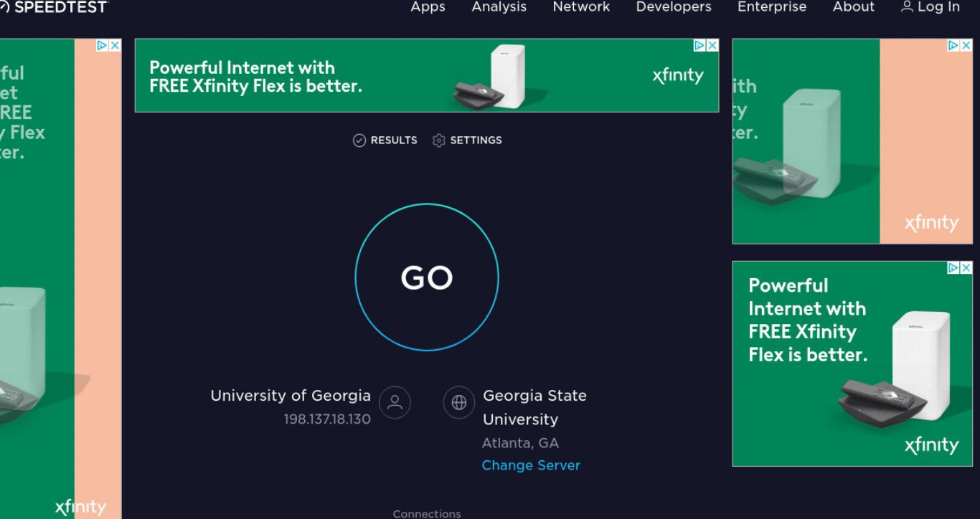Close the left sidebar Xfinity ad
This screenshot has width=980, height=519.
click(x=115, y=45)
